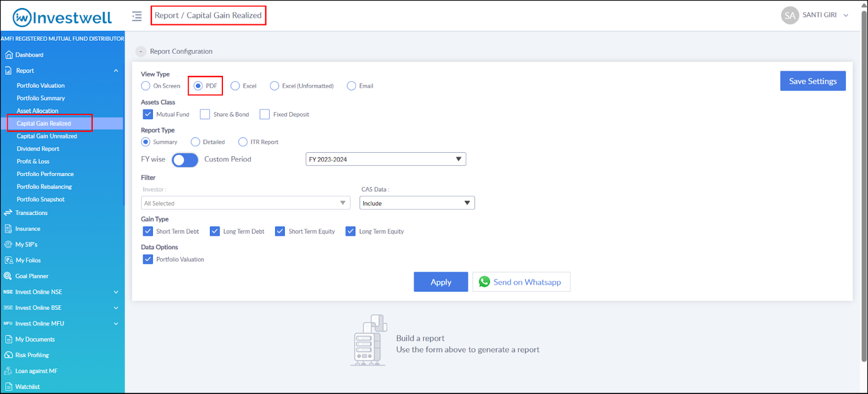This screenshot has width=868, height=394.
Task: Open Asset Allocation report
Action: tap(37, 111)
